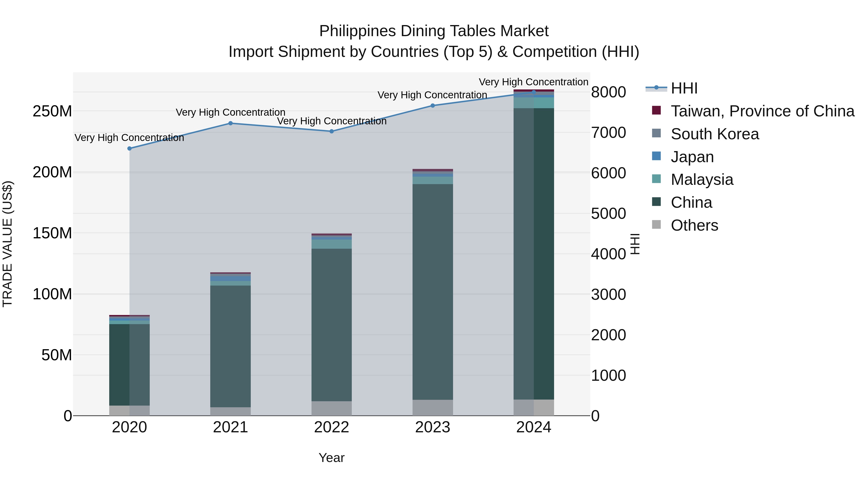Click the 2024 x-axis label
The height and width of the screenshot is (488, 868).
click(x=534, y=427)
